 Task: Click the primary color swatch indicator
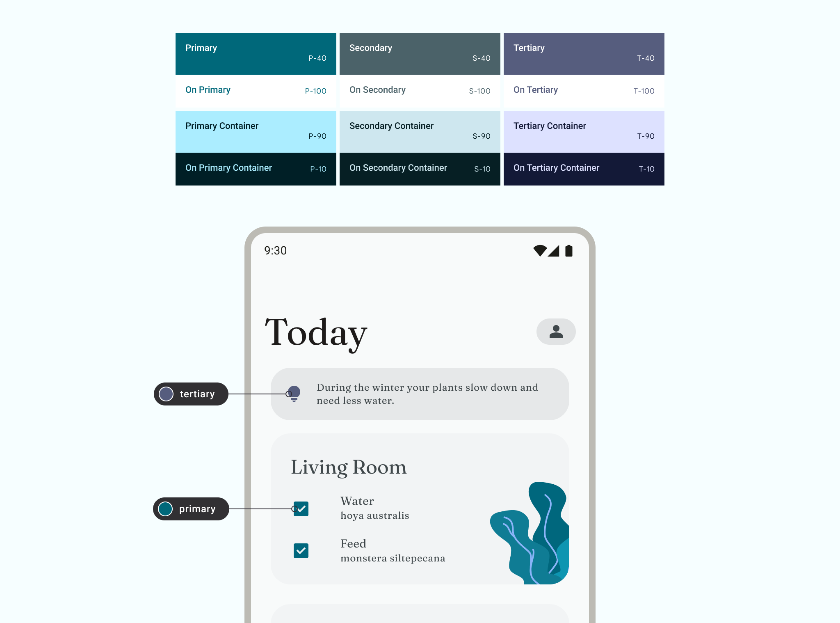tap(165, 509)
